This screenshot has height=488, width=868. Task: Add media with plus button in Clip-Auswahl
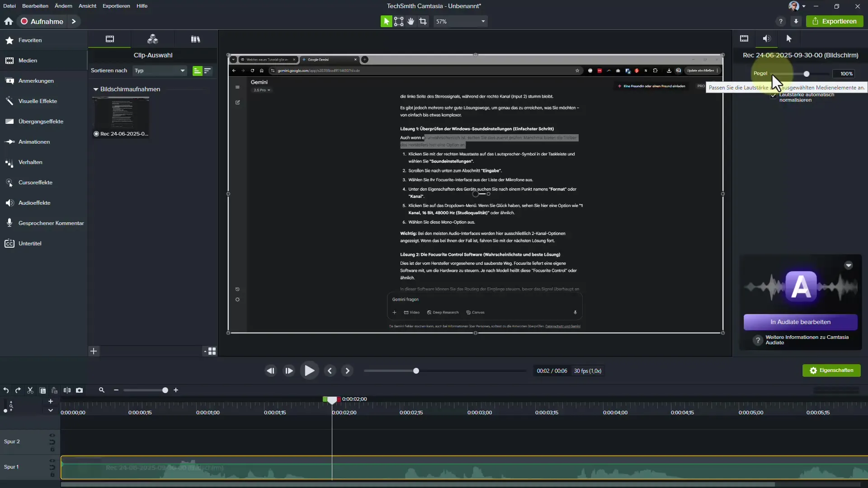[x=94, y=351]
